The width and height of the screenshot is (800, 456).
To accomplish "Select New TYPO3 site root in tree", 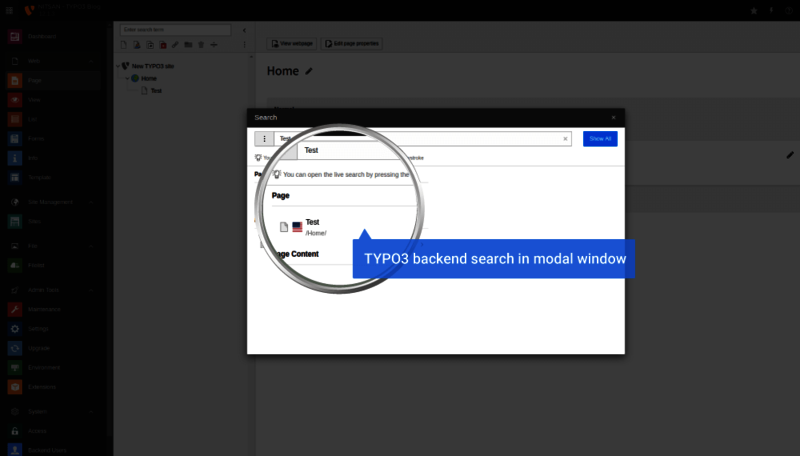I will (x=153, y=66).
